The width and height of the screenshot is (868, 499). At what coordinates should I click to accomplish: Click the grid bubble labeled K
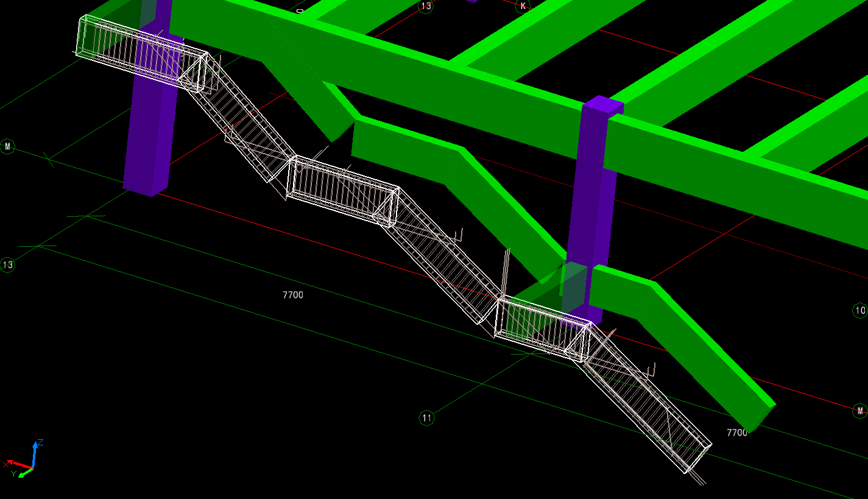(523, 6)
